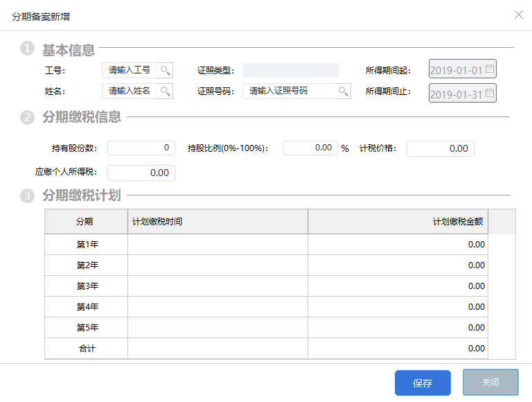The image size is (532, 402).
Task: Click the 保存 button
Action: 423,383
